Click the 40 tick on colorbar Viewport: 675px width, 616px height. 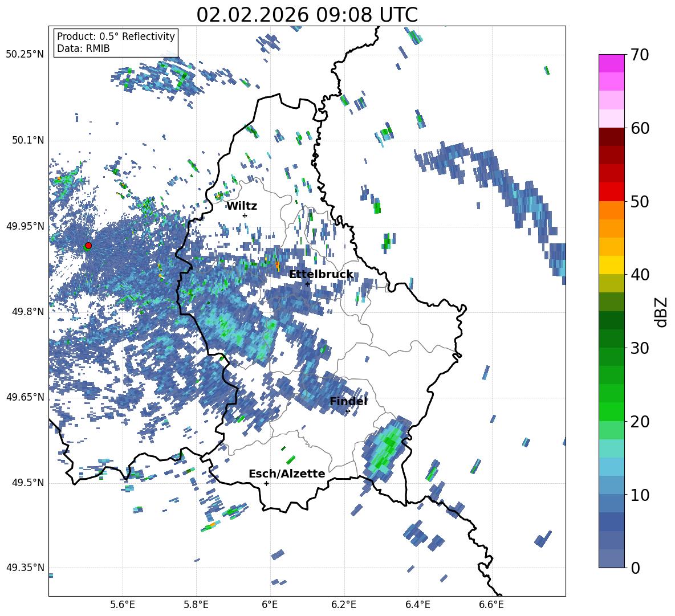639,275
